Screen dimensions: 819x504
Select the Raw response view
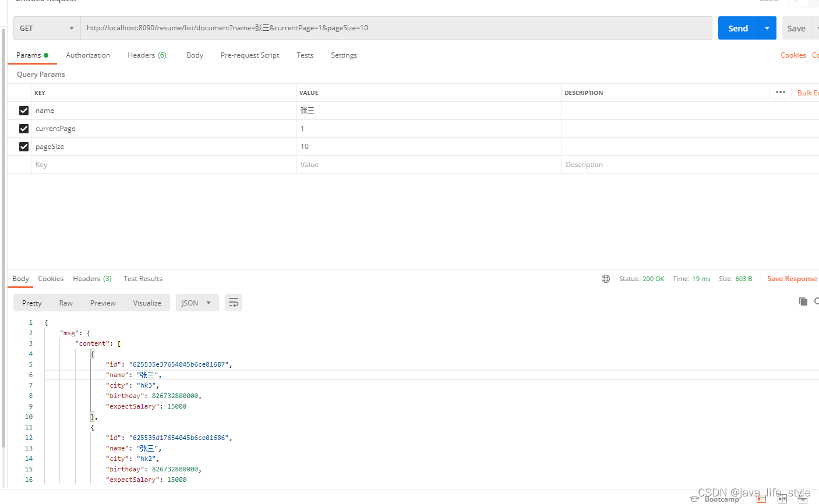pyautogui.click(x=66, y=303)
